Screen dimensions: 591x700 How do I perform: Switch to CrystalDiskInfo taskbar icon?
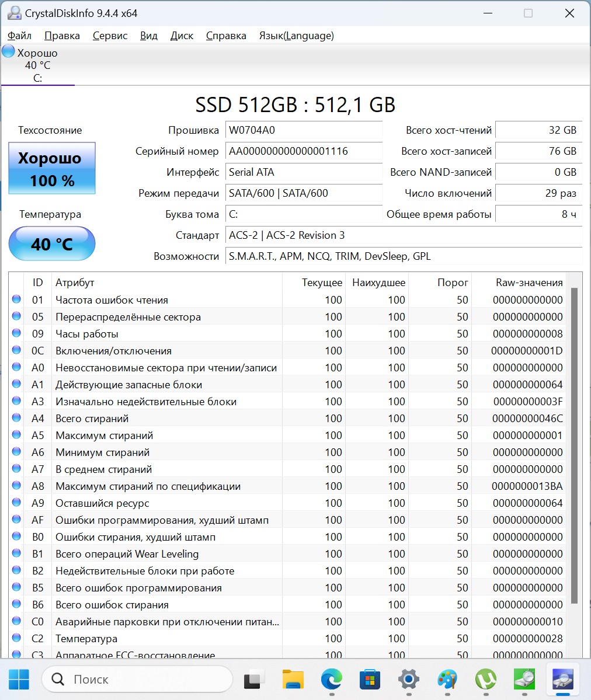click(x=563, y=680)
